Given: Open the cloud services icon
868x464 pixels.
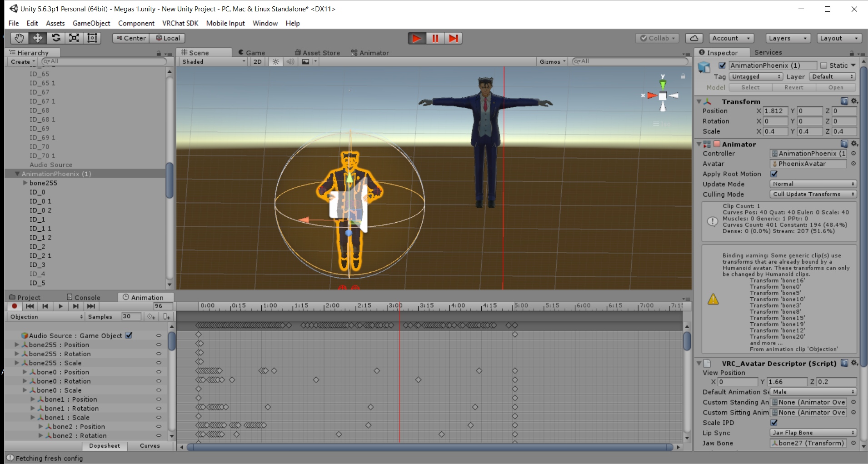Looking at the screenshot, I should [694, 38].
